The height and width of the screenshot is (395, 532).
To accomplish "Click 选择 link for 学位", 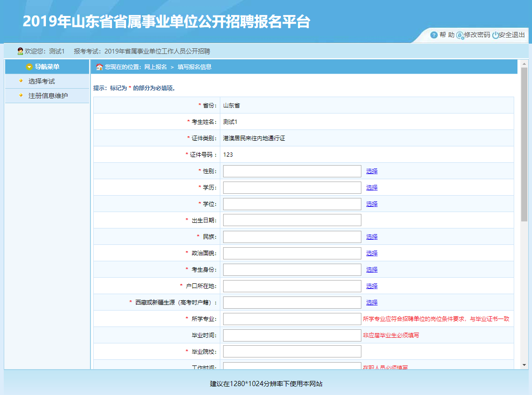I will point(372,204).
